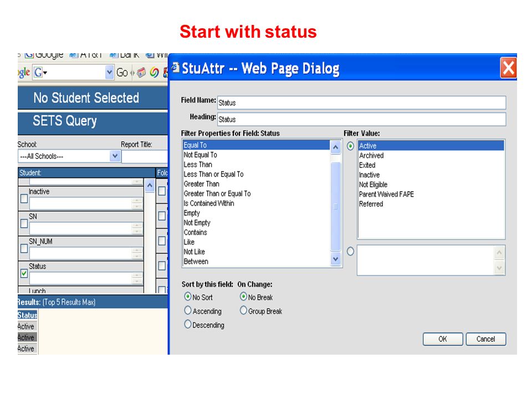Click the AT&T bookmark link in the links bar

[86, 55]
